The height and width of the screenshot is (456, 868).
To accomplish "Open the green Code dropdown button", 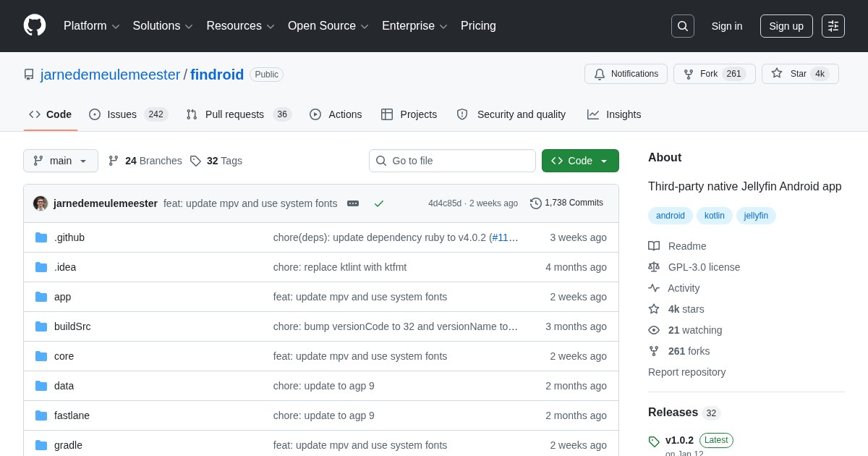I will pyautogui.click(x=580, y=161).
